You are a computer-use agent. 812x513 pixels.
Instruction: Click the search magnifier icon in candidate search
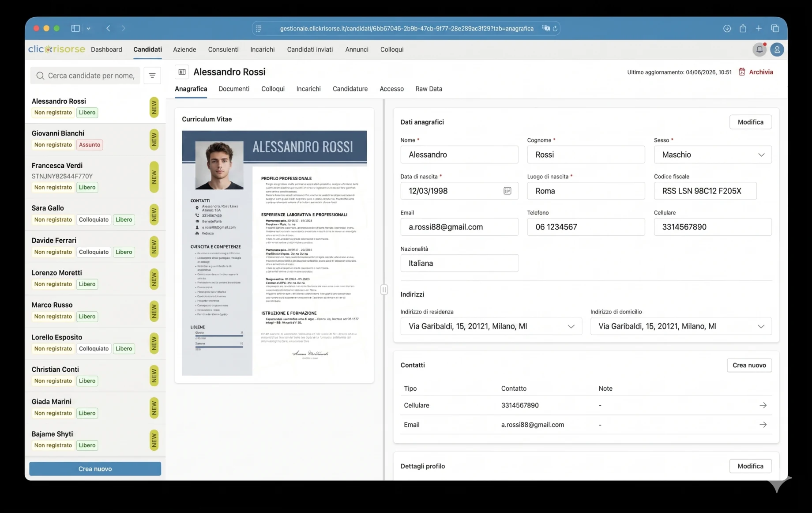pos(40,75)
